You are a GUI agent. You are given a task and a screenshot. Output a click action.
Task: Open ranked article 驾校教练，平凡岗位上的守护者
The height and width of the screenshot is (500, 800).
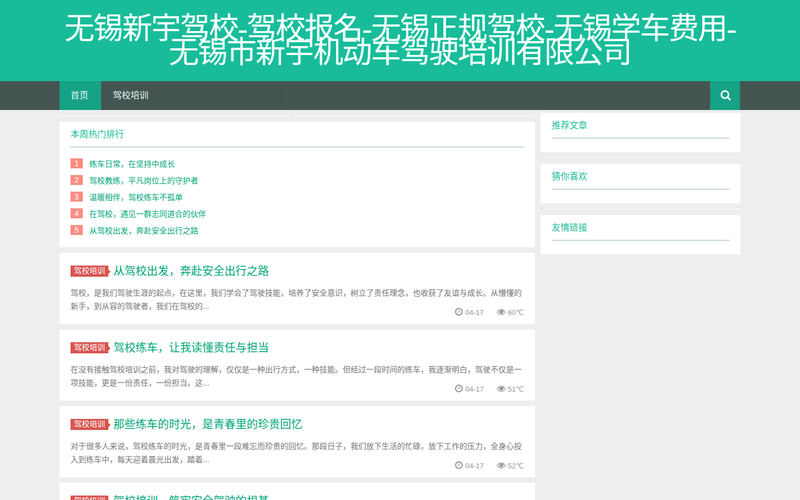click(143, 181)
